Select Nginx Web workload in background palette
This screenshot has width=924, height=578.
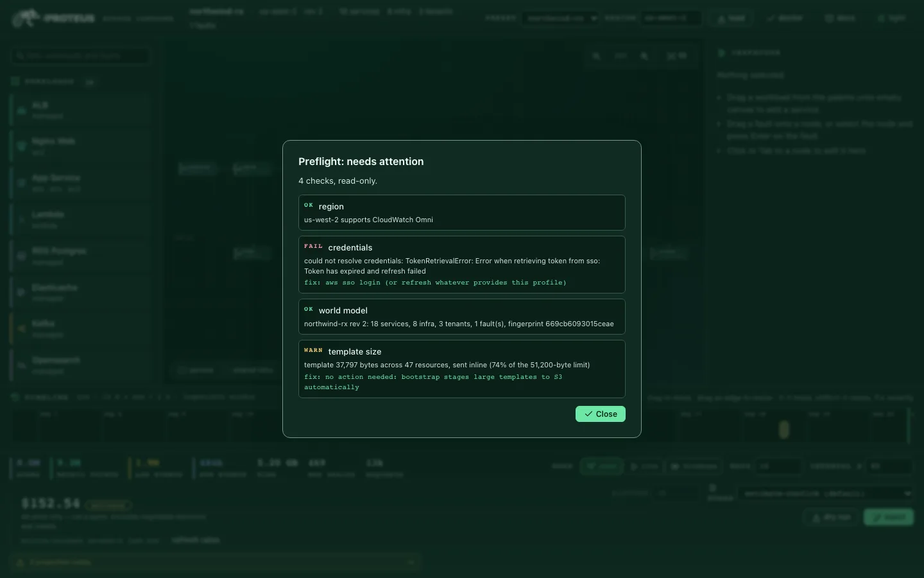click(x=80, y=146)
